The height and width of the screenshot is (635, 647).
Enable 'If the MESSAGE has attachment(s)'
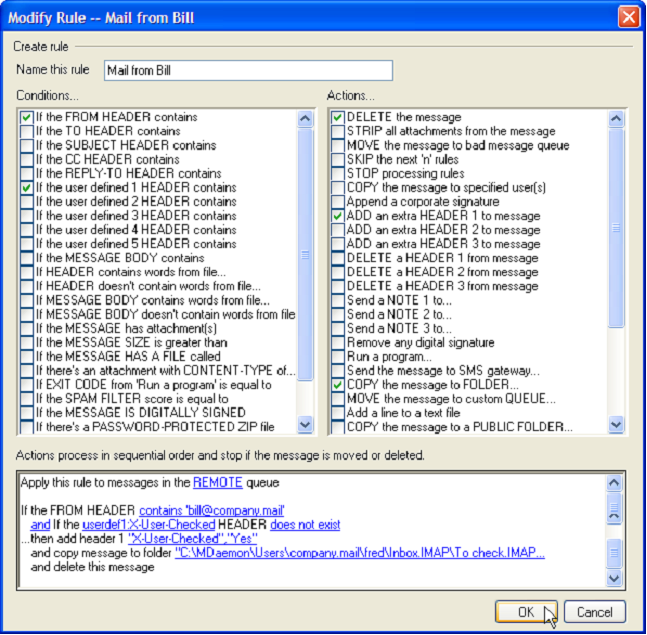tap(26, 328)
